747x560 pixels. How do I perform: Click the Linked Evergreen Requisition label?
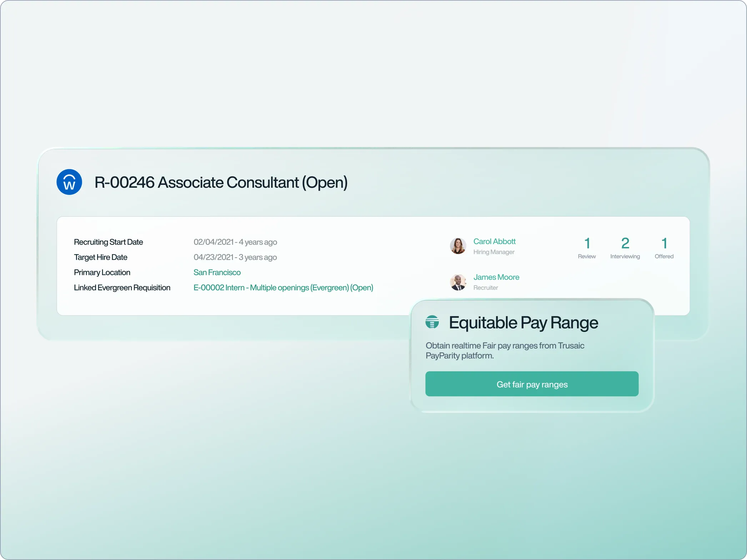point(122,288)
